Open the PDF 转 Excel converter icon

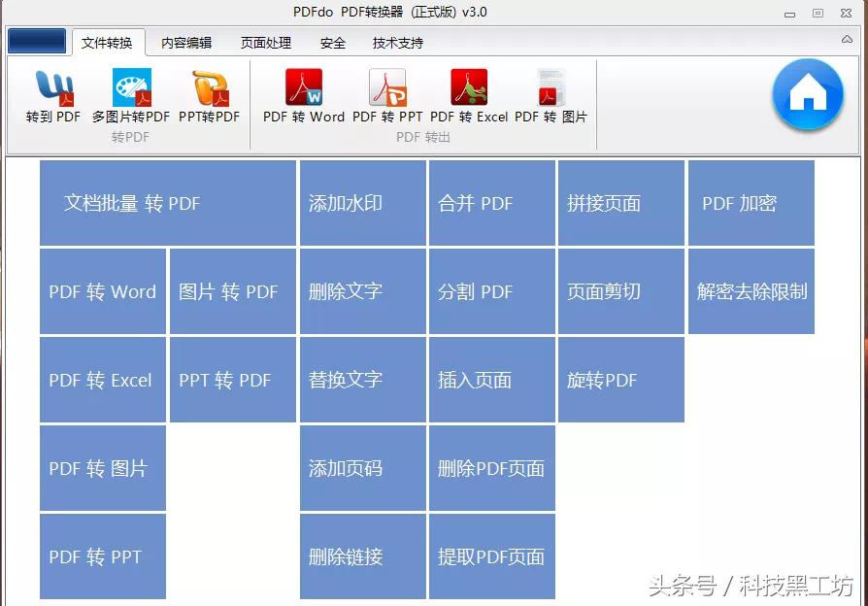coord(468,97)
